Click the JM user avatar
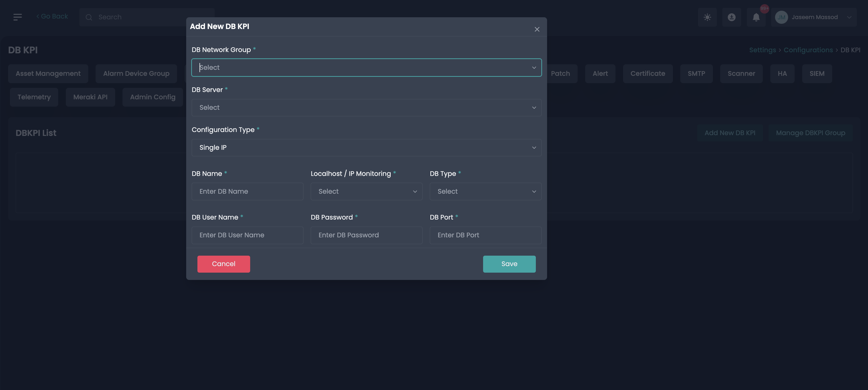The width and height of the screenshot is (868, 390). (x=781, y=17)
